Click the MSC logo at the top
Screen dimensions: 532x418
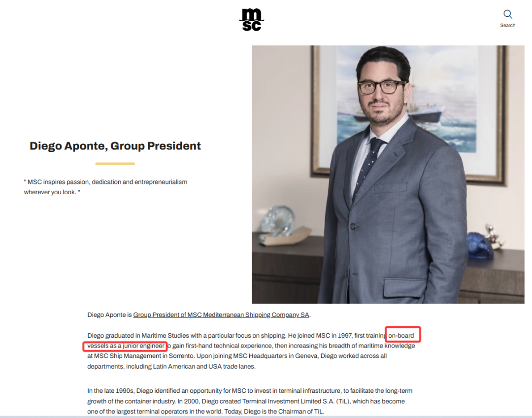click(x=251, y=20)
